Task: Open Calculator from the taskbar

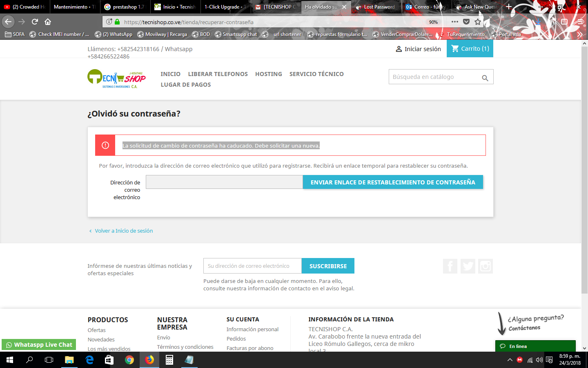Action: point(169,360)
